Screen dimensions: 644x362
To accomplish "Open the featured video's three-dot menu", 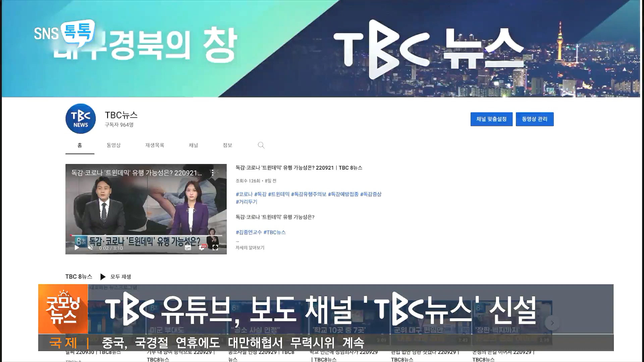I will click(213, 173).
